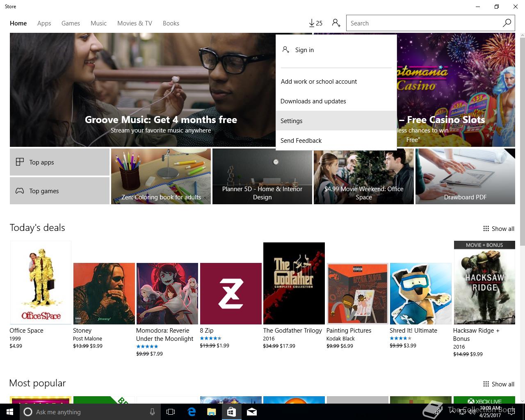The width and height of the screenshot is (525, 420).
Task: Open the 8 Zip app icon
Action: (231, 294)
